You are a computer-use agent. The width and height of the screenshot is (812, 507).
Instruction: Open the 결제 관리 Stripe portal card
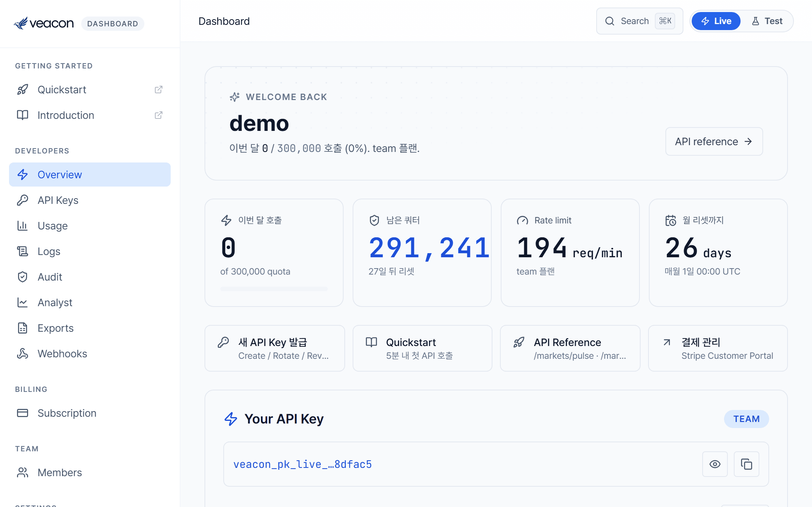point(718,348)
